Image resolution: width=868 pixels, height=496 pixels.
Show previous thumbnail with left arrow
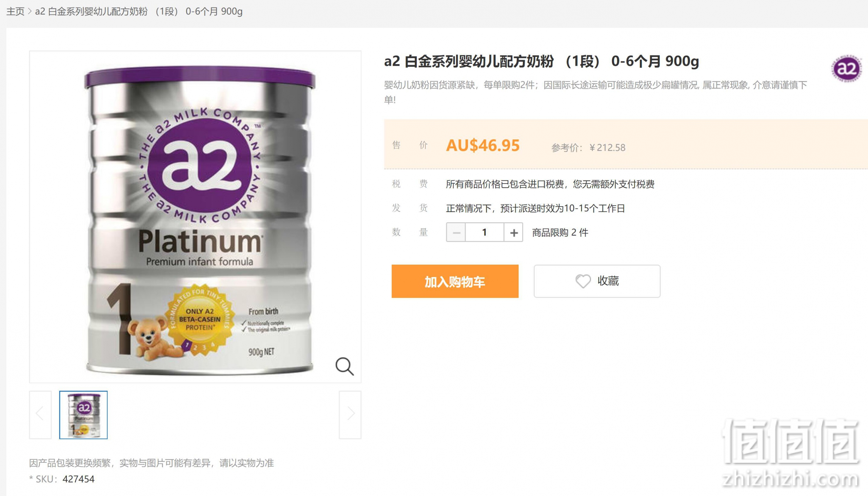[x=40, y=415]
